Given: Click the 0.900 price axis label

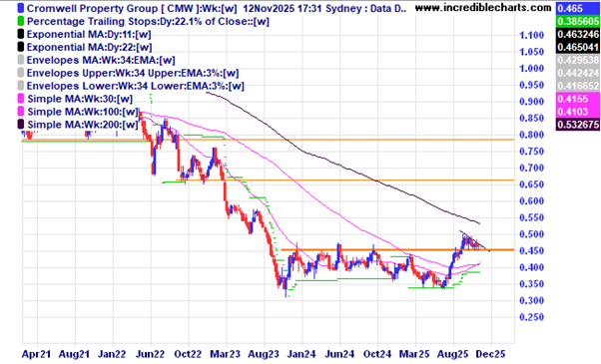Looking at the screenshot, I should coord(532,102).
